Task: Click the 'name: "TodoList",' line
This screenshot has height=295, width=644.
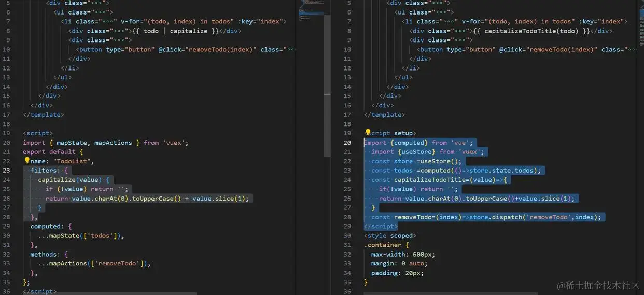Action: (62, 161)
